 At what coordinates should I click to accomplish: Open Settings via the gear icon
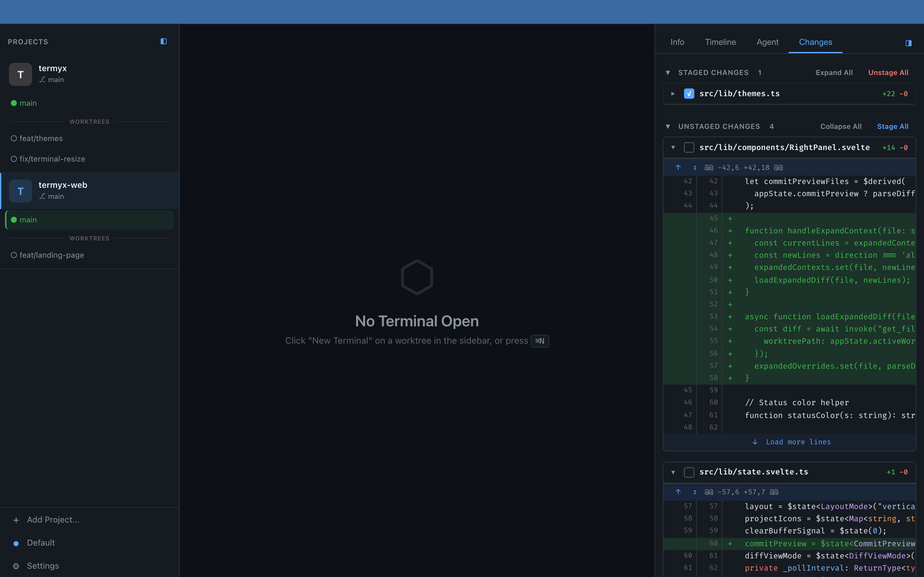coord(16,566)
